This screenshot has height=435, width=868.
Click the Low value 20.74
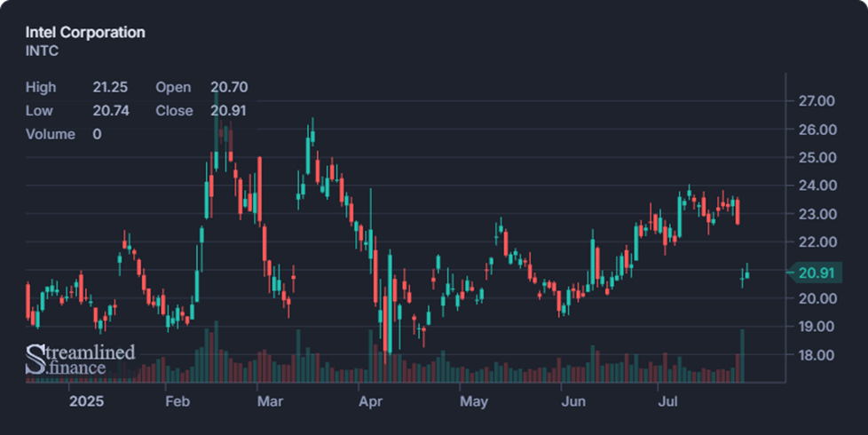click(x=111, y=111)
